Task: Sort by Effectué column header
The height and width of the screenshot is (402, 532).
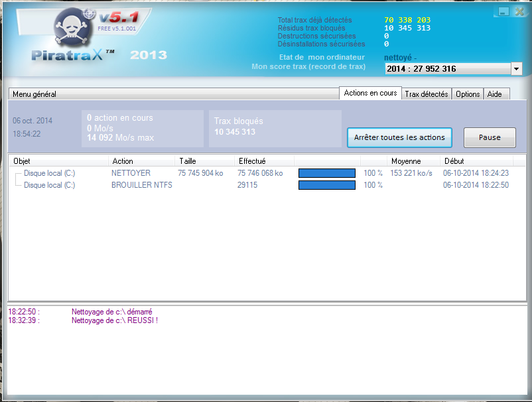Action: (x=264, y=161)
